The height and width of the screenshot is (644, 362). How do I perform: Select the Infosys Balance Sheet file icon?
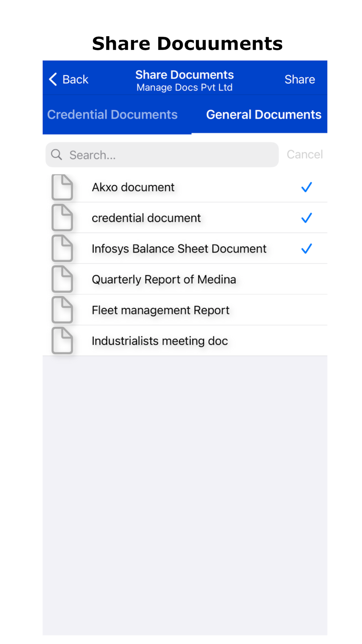[x=62, y=248]
